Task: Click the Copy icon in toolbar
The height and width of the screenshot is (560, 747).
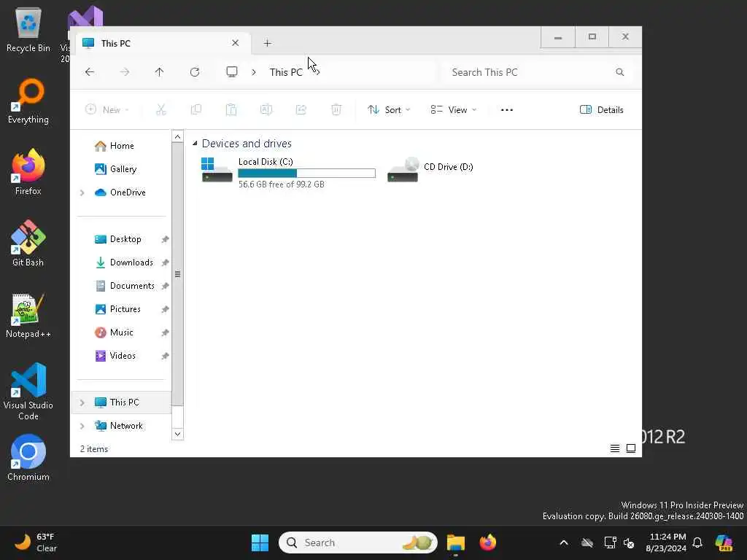Action: (x=196, y=110)
